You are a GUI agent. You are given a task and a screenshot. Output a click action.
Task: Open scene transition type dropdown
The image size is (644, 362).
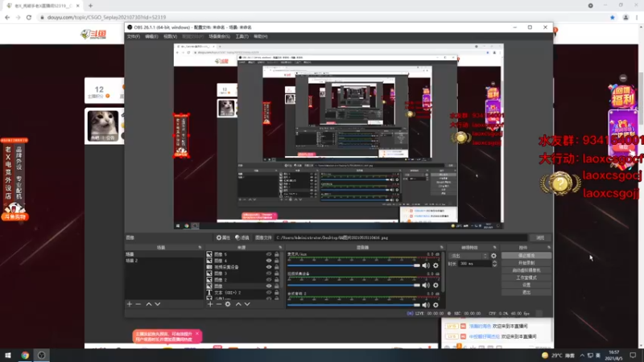pyautogui.click(x=469, y=256)
